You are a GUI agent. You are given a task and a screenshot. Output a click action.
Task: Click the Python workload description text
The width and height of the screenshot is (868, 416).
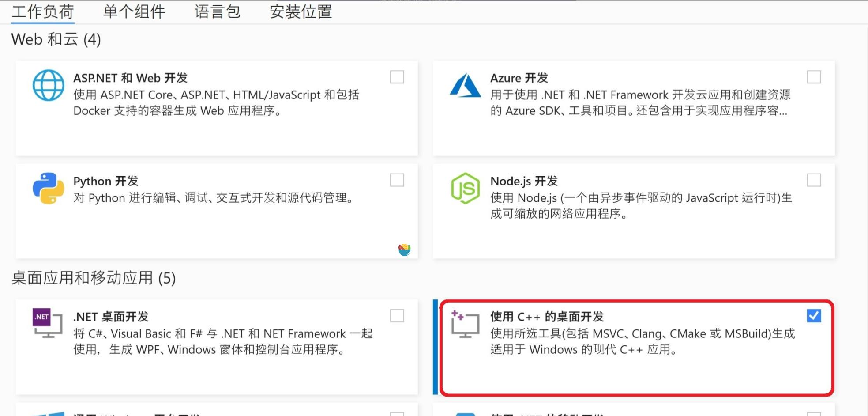[215, 198]
